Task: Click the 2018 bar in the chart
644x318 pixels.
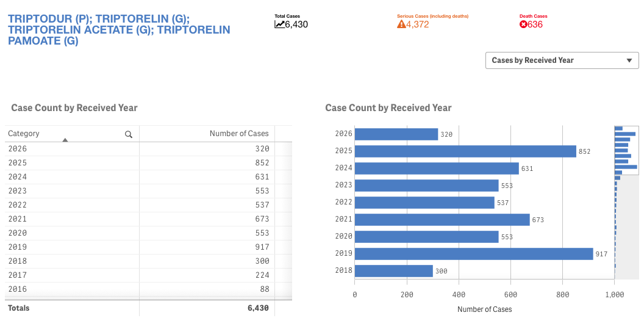Action: tap(394, 271)
